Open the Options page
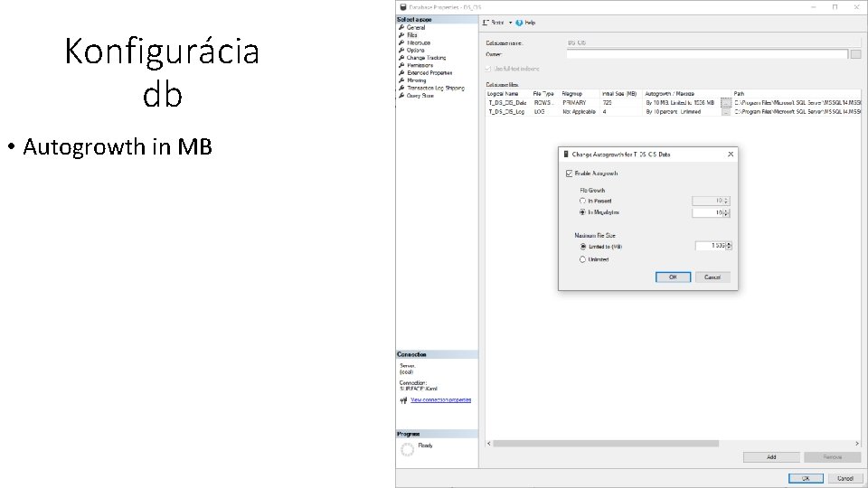868x488 pixels. (x=416, y=50)
